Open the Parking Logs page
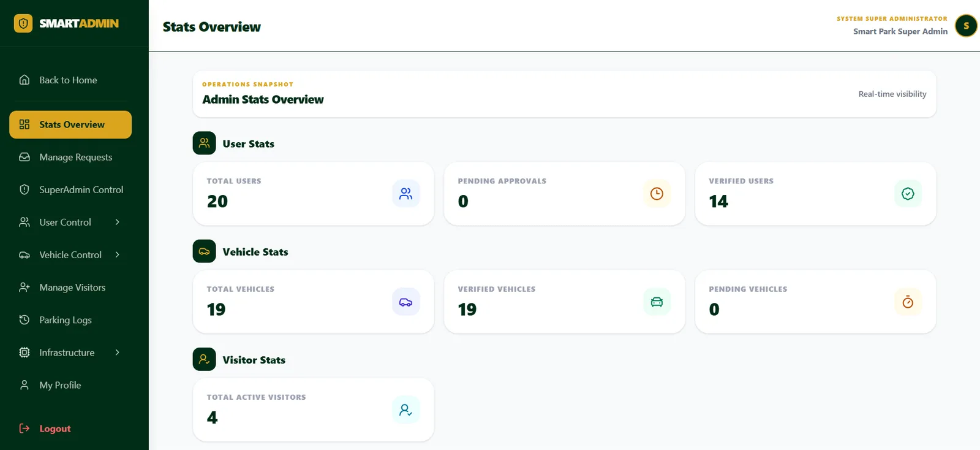Screen dimensions: 980x450 coord(70,320)
